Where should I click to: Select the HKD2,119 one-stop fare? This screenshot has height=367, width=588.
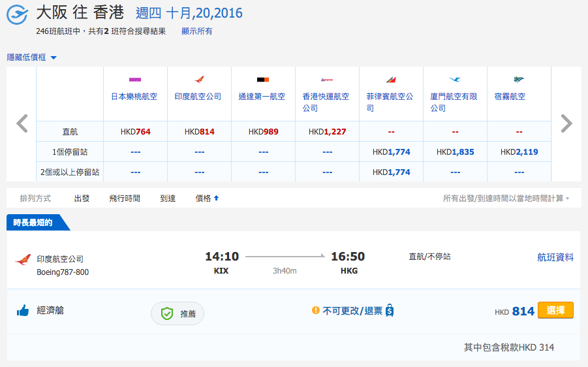[x=519, y=152]
